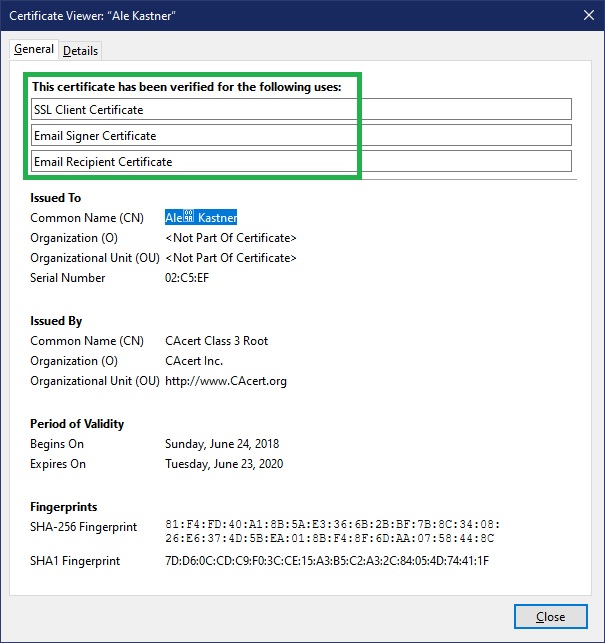Click the SSL Client Certificate field

(300, 109)
